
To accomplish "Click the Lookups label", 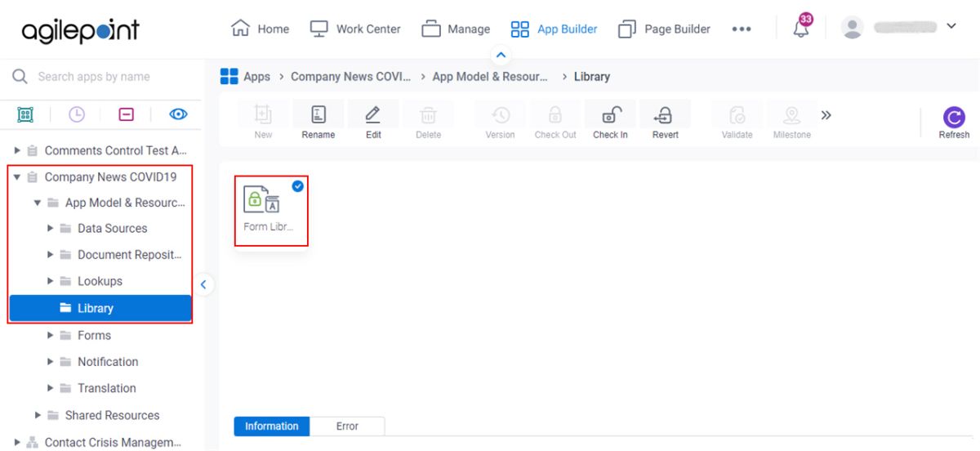I will coord(100,281).
